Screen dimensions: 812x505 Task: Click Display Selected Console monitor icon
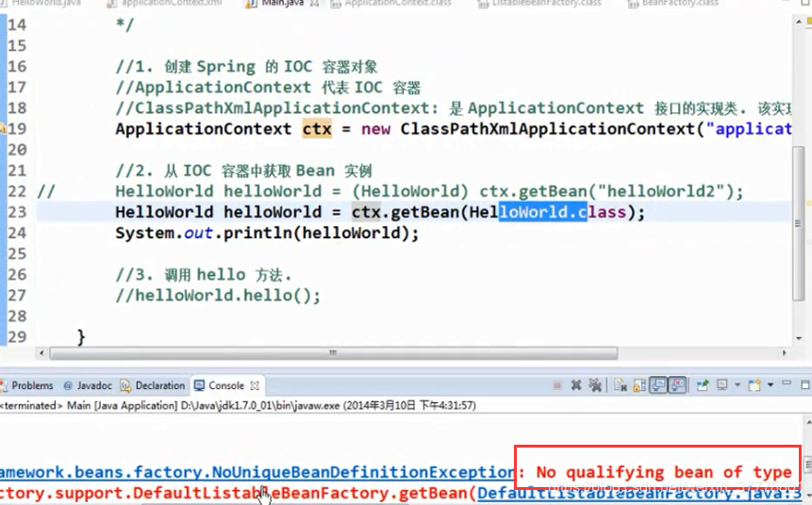pos(721,385)
